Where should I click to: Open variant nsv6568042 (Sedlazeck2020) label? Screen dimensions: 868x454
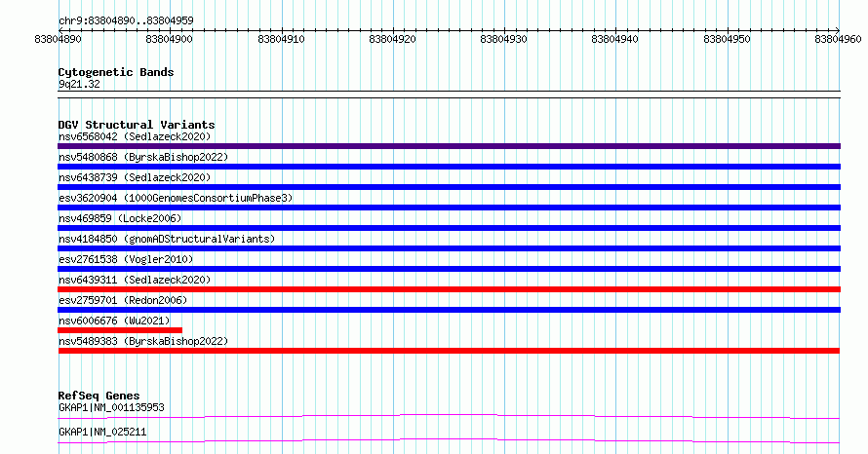[135, 136]
